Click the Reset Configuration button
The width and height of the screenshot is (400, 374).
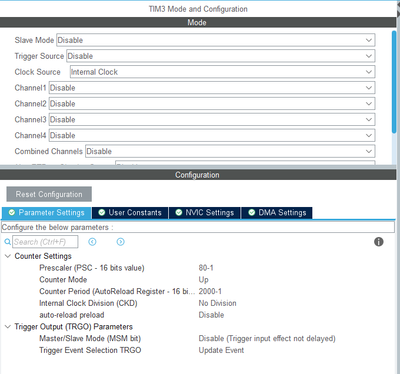click(49, 194)
